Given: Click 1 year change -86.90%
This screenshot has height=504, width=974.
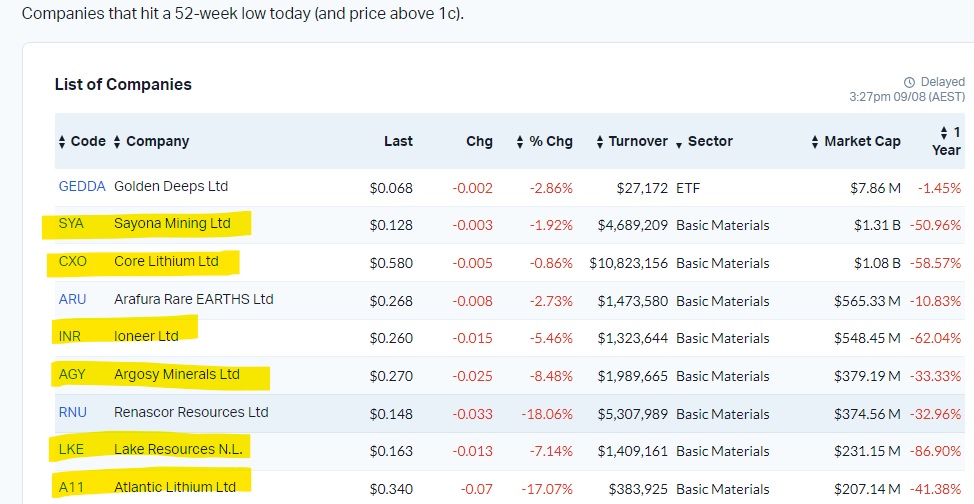Looking at the screenshot, I should click(935, 452).
